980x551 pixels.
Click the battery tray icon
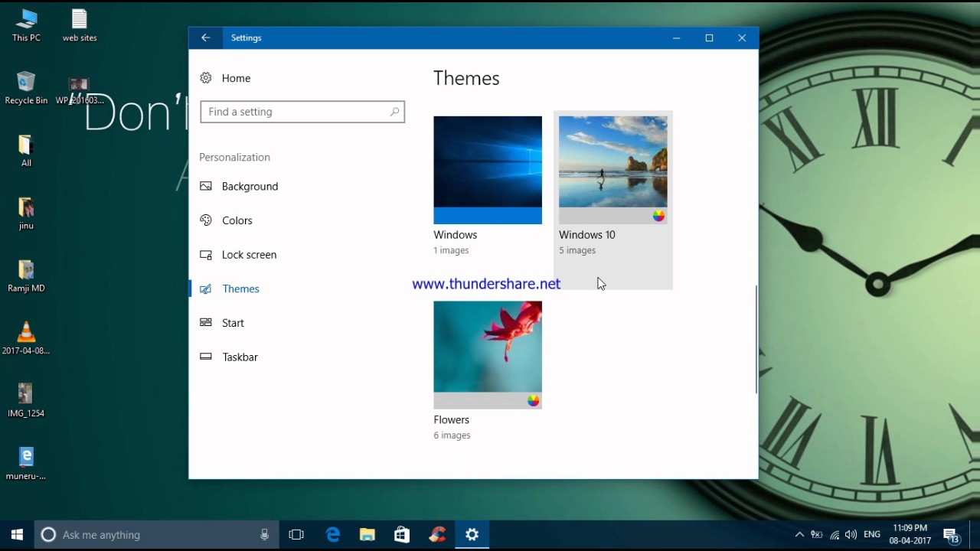click(817, 535)
